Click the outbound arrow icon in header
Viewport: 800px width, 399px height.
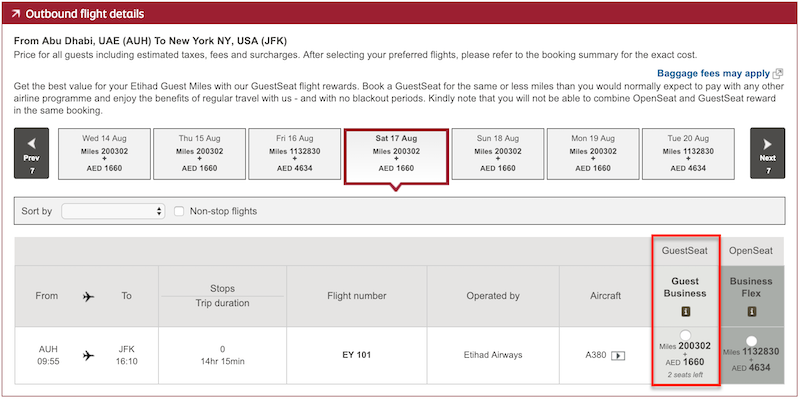click(x=15, y=14)
